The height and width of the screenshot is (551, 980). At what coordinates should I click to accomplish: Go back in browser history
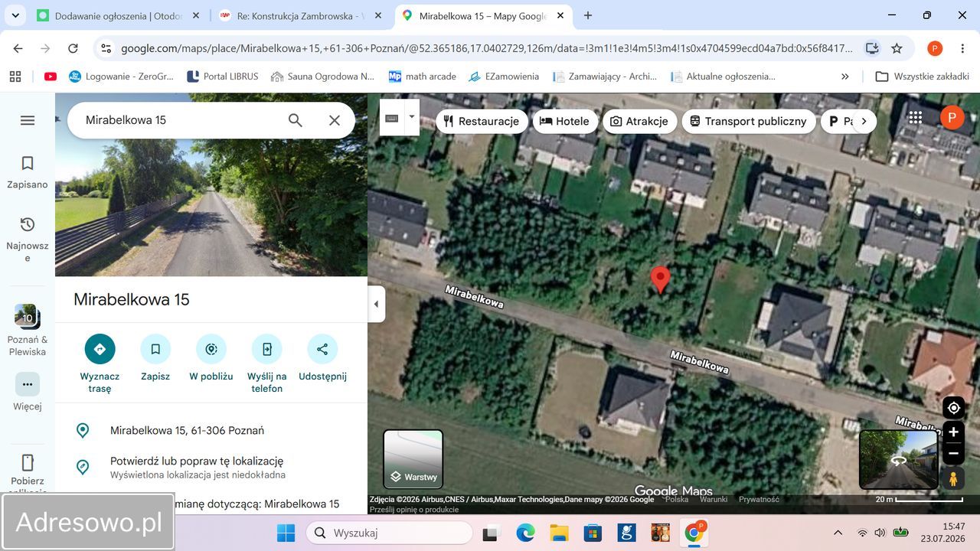(18, 48)
